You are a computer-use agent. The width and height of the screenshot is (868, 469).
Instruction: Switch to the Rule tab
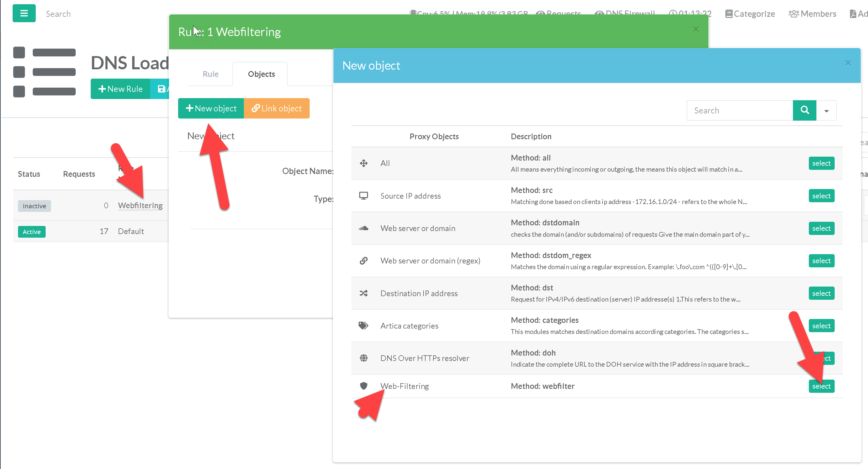coord(210,74)
